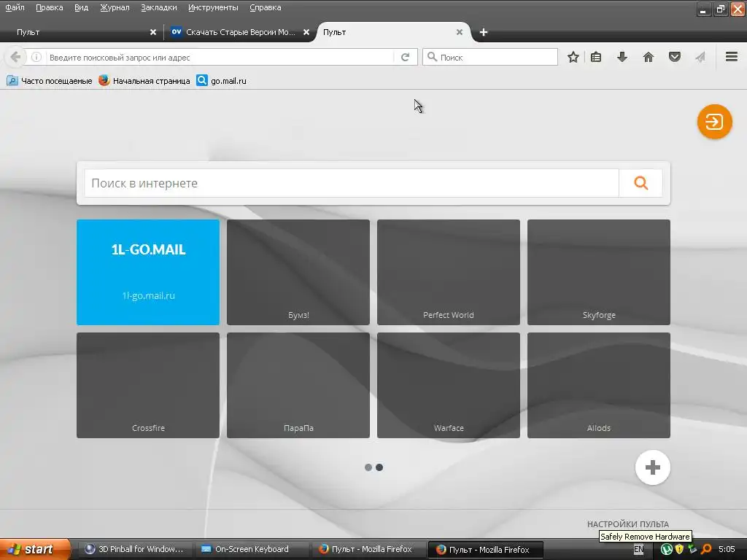
Task: Open the Справка menu
Action: click(265, 7)
